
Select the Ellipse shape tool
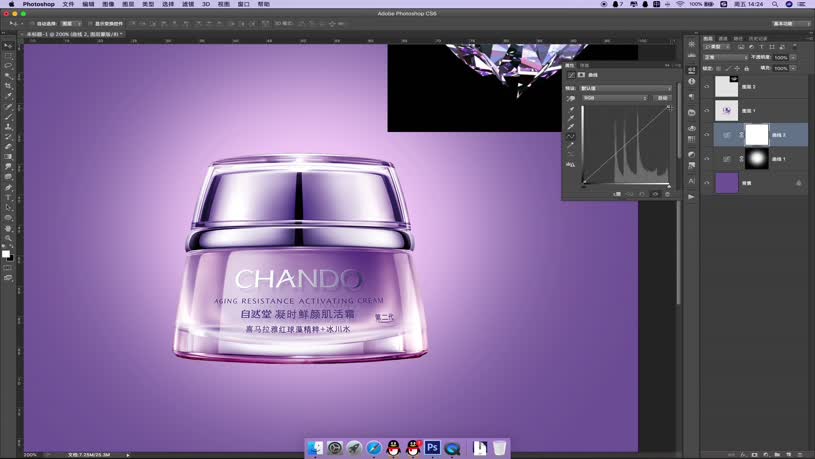[x=8, y=218]
